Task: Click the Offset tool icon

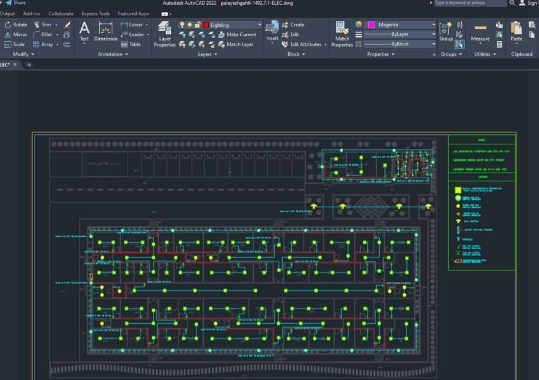Action: click(67, 44)
